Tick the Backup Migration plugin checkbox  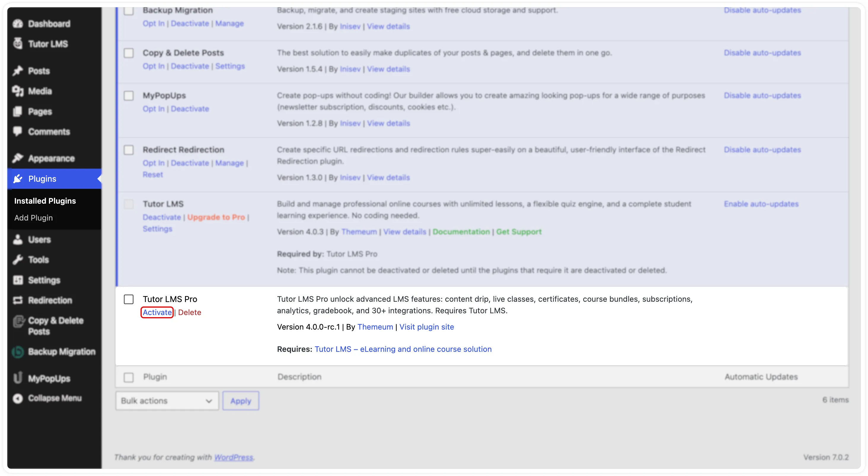[x=128, y=11]
